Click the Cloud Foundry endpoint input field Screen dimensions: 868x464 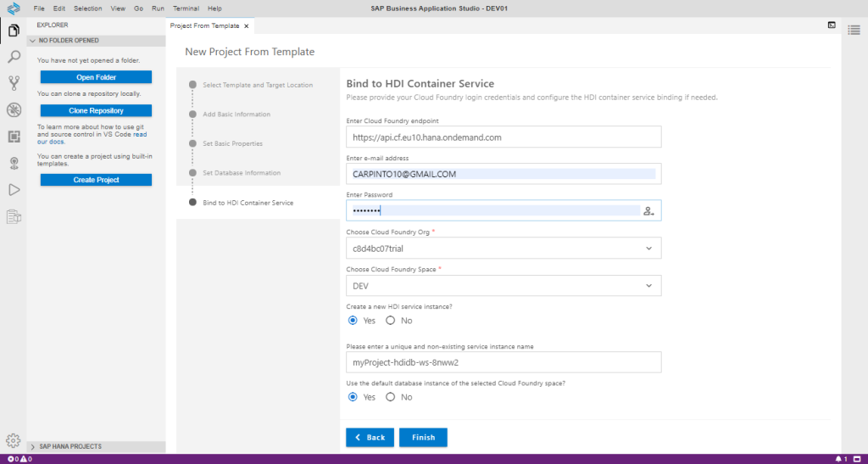tap(504, 137)
